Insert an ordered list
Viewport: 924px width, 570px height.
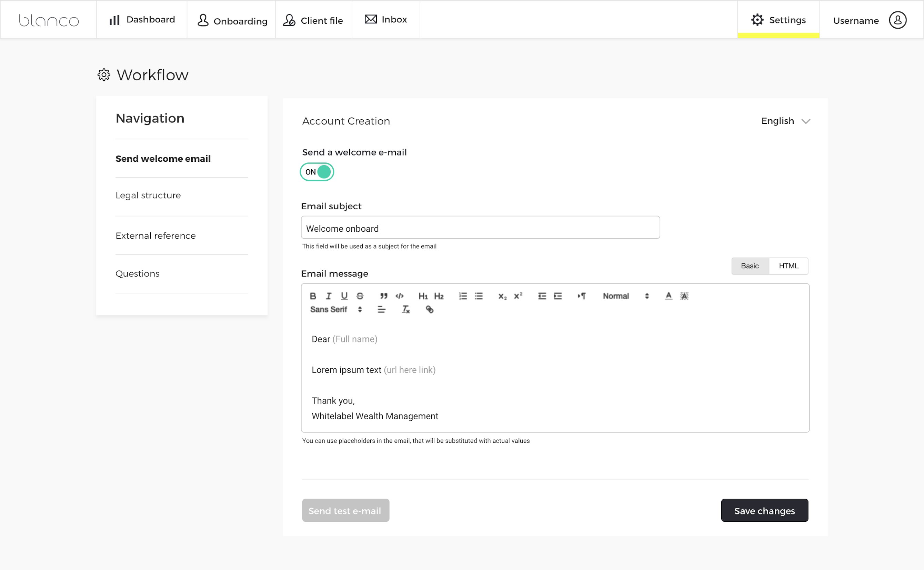point(463,296)
